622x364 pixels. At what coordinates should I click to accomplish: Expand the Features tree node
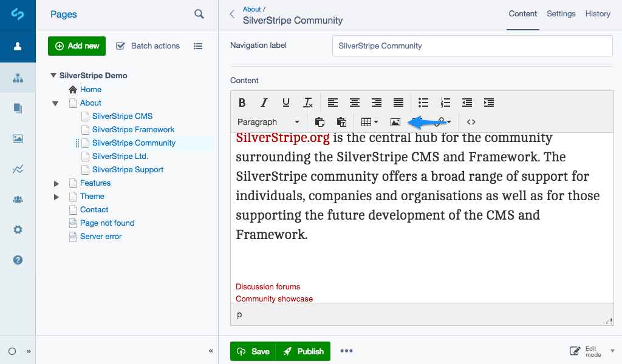point(56,183)
